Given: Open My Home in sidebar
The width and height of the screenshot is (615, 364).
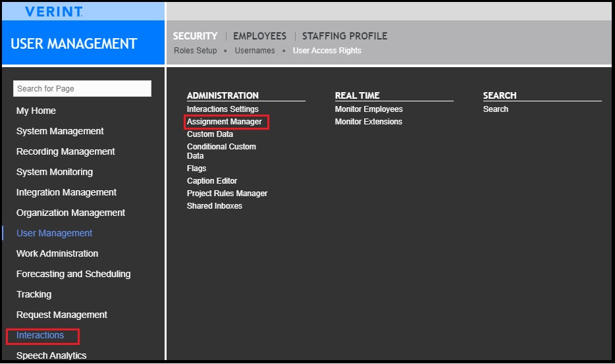Looking at the screenshot, I should pyautogui.click(x=36, y=111).
